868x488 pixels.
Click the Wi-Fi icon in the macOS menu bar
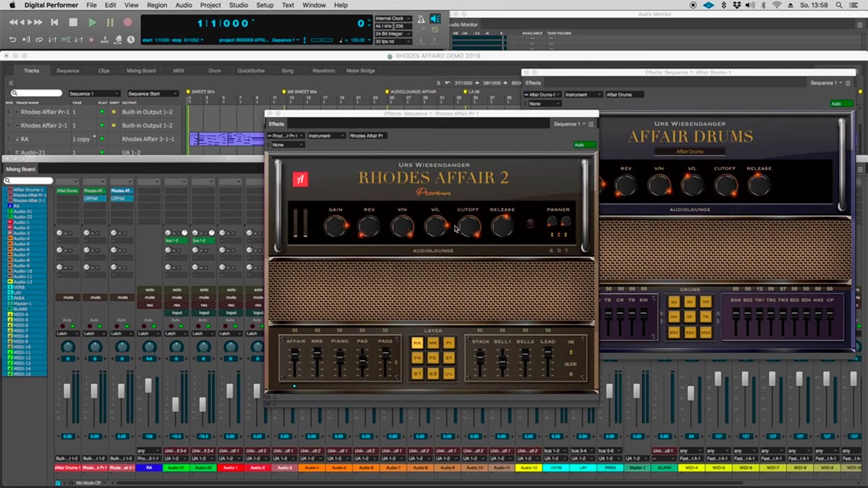(x=777, y=5)
